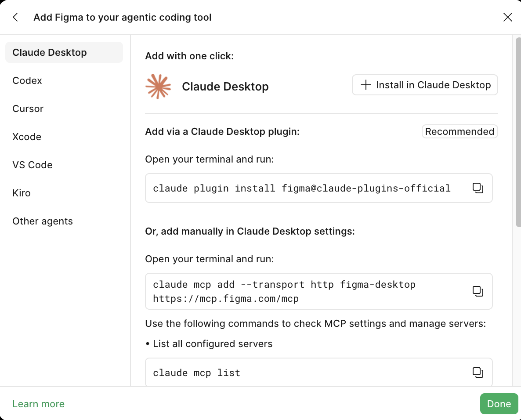Select the Claude Desktop tab
Viewport: 521px width, 420px height.
[x=64, y=52]
